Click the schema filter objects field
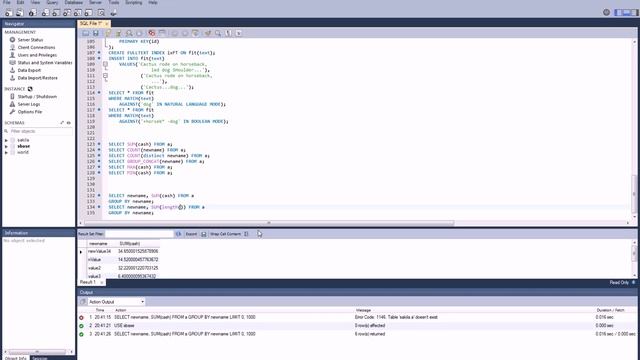The width and height of the screenshot is (640, 360). tap(40, 131)
